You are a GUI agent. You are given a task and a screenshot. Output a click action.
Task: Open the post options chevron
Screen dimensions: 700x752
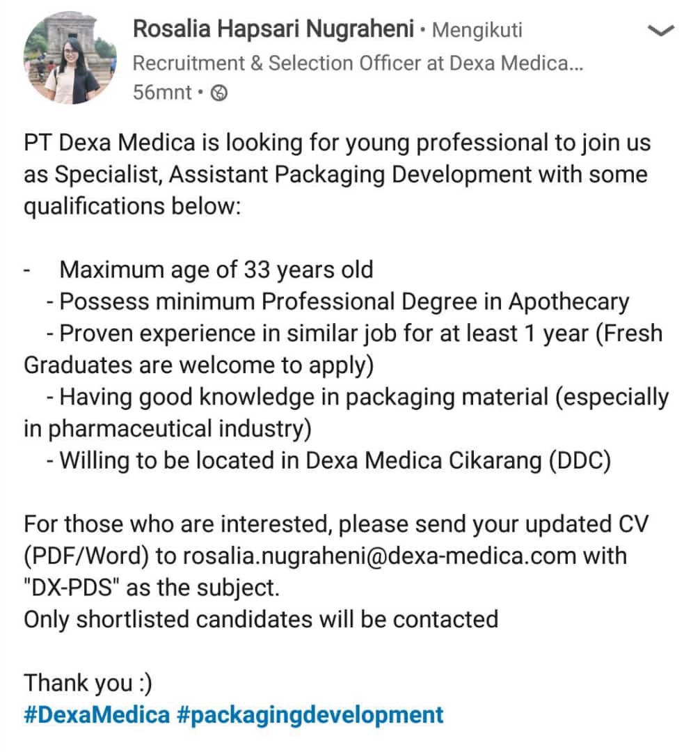pyautogui.click(x=660, y=30)
